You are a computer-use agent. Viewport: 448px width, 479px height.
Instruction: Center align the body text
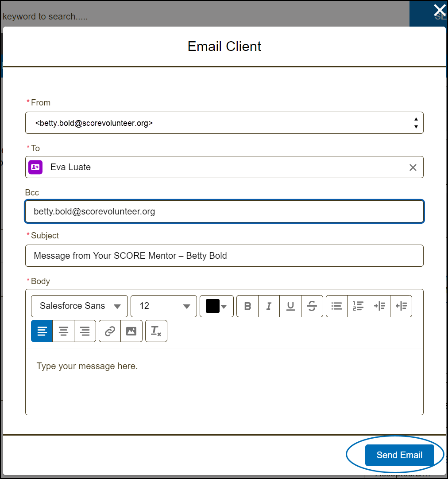tap(63, 331)
